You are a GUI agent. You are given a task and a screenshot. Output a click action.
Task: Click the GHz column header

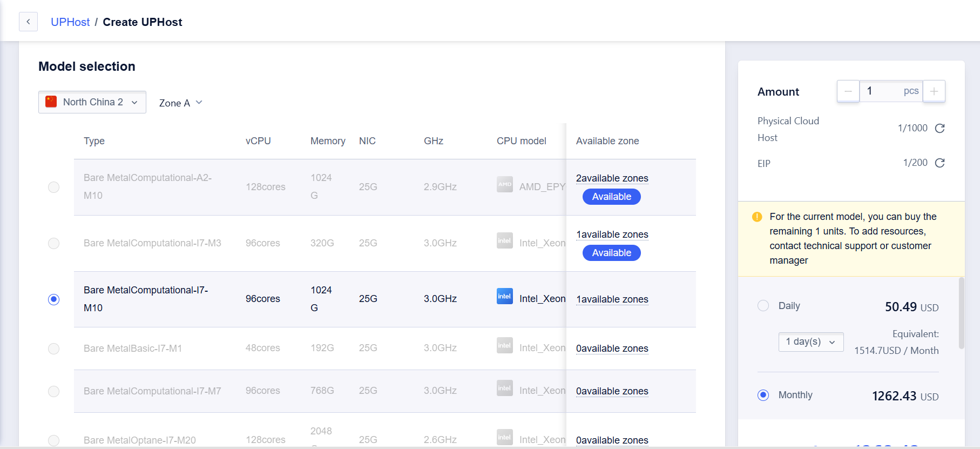434,141
